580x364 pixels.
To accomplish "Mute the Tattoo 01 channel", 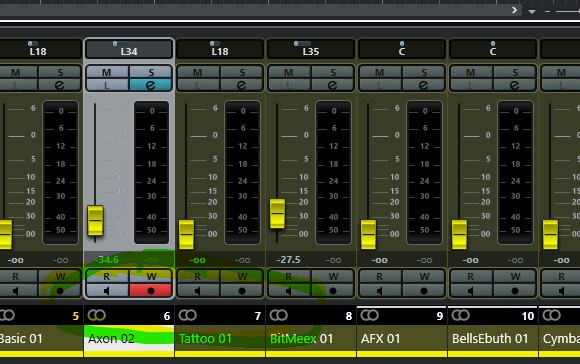I will [198, 72].
